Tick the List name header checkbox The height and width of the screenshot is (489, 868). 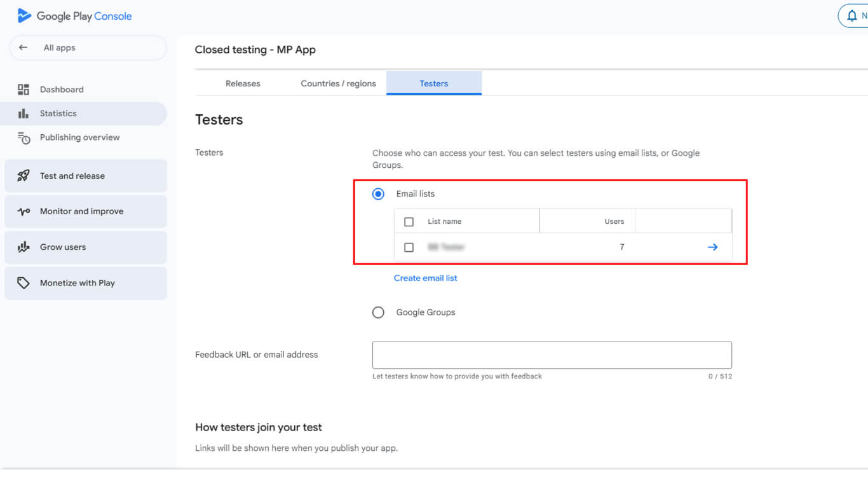coord(409,222)
